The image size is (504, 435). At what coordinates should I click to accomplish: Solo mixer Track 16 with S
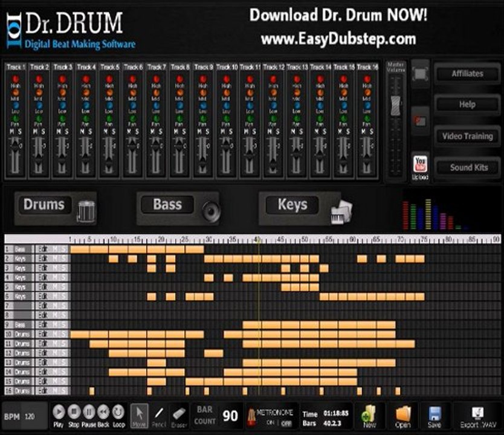[x=372, y=132]
